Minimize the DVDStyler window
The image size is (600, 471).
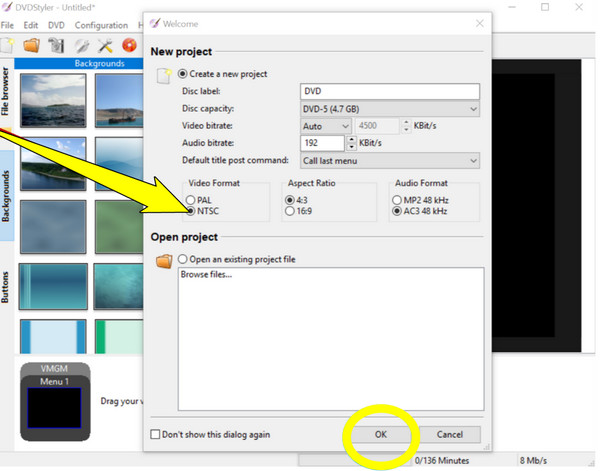(x=512, y=7)
